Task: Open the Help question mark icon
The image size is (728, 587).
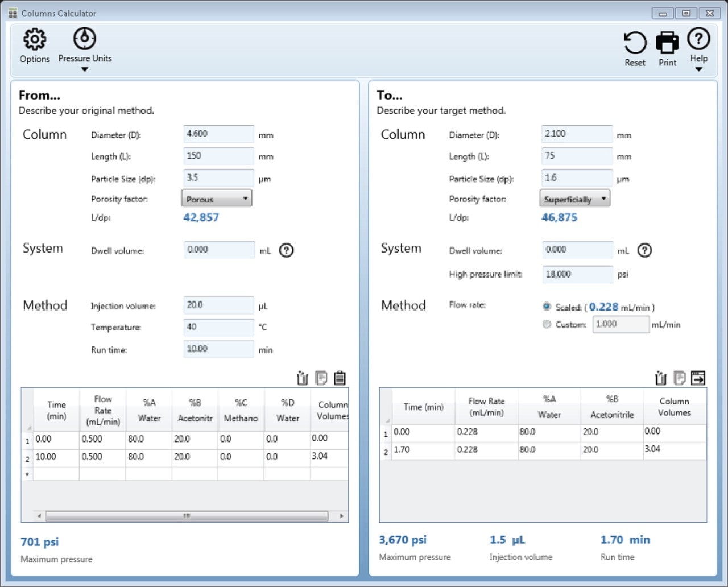Action: pos(698,39)
